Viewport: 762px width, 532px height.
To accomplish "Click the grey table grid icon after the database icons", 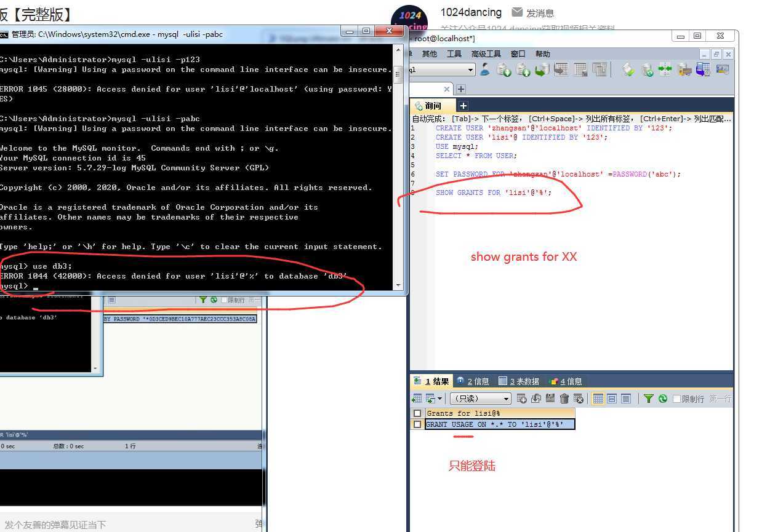I will (x=561, y=69).
